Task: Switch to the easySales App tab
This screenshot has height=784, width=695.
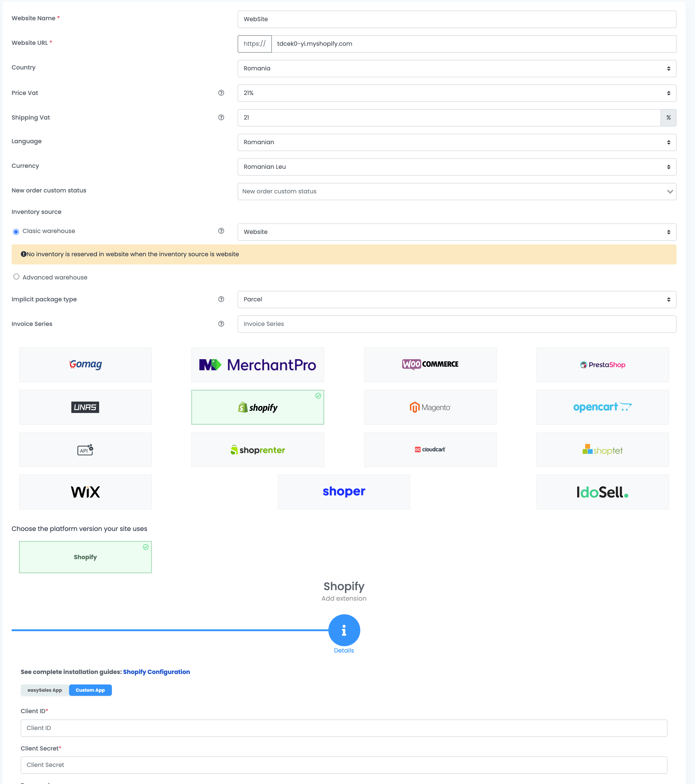Action: (x=44, y=690)
